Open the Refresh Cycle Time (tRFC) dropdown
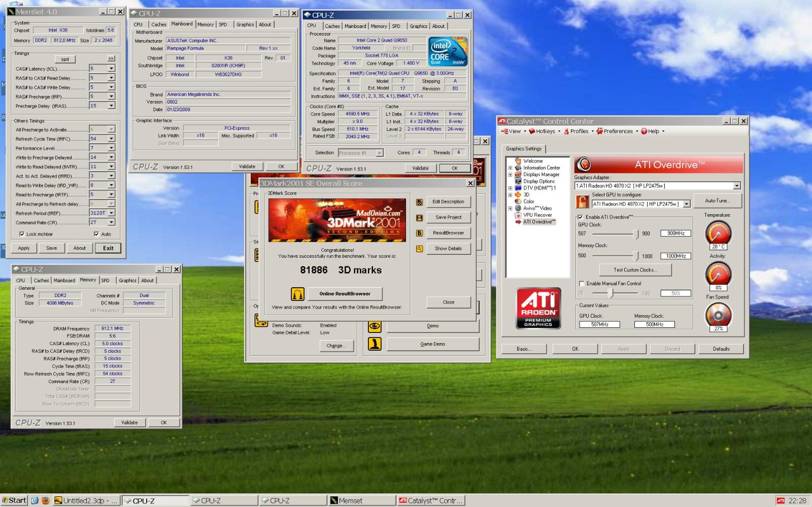The height and width of the screenshot is (507, 812). tap(111, 139)
